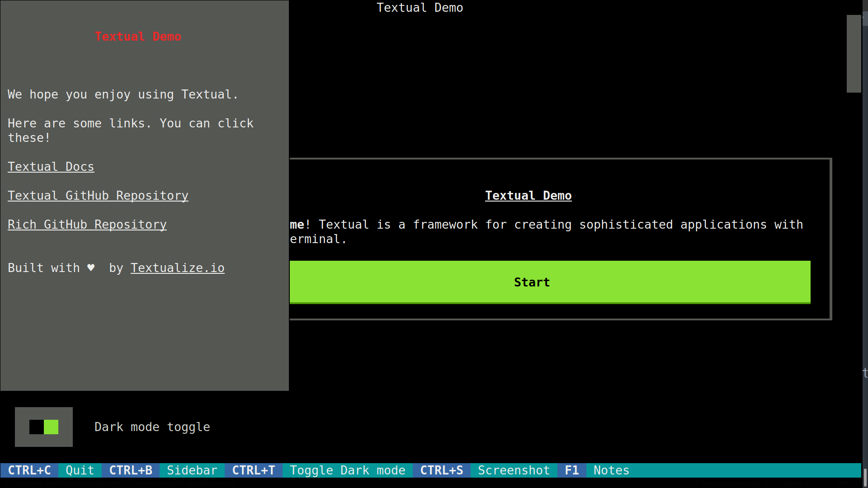Click the heart symbol in Built with line

[x=91, y=268]
